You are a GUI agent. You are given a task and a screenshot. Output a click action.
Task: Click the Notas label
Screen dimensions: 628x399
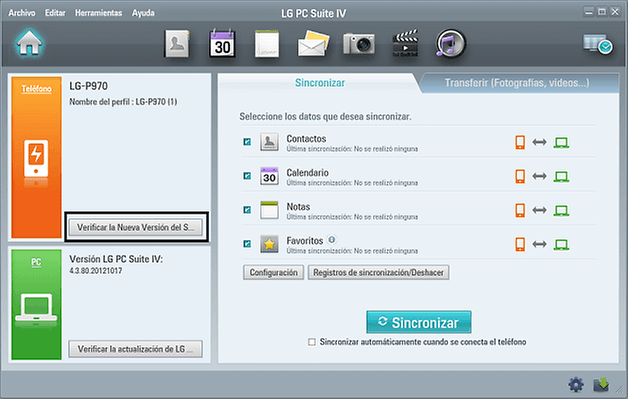pyautogui.click(x=298, y=207)
